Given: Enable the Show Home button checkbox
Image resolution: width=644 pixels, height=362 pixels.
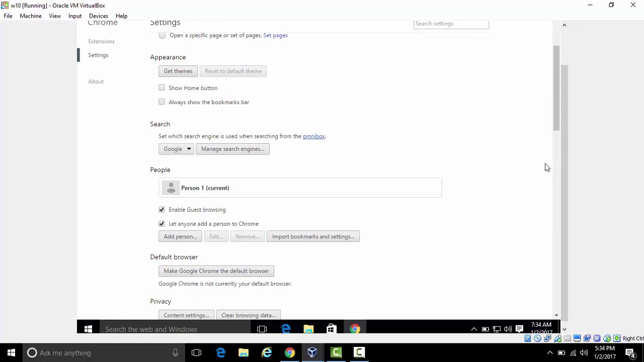Looking at the screenshot, I should (162, 88).
